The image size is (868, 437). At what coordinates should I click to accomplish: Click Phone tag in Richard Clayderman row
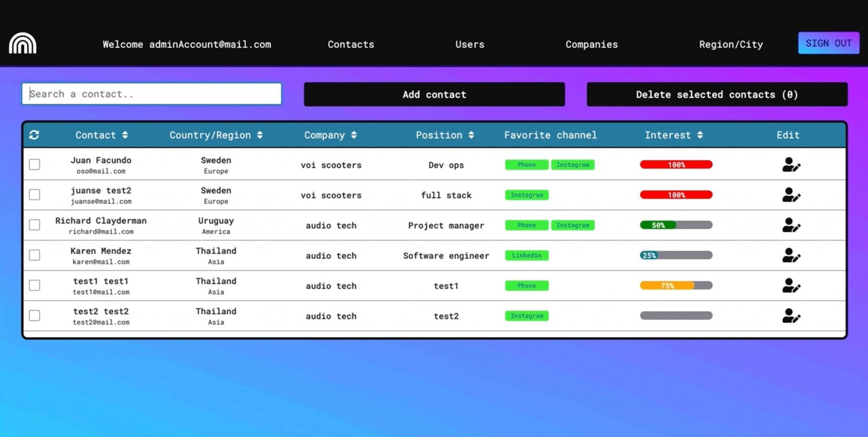[527, 225]
